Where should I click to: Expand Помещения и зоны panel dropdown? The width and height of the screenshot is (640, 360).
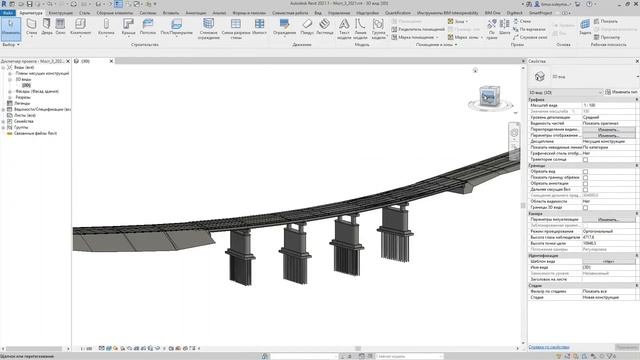(436, 44)
